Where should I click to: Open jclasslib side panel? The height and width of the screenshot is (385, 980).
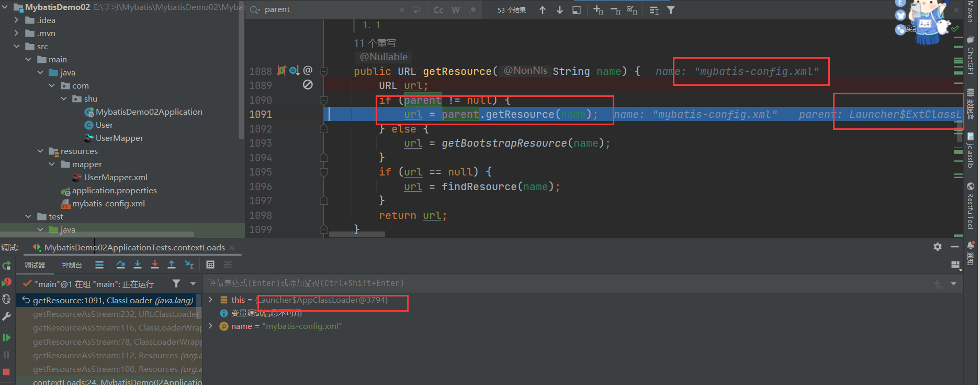point(970,150)
